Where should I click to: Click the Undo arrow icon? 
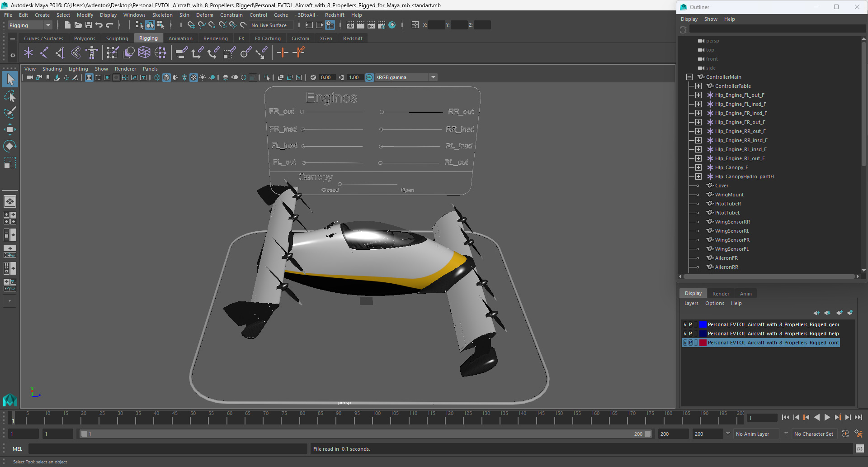tap(99, 25)
